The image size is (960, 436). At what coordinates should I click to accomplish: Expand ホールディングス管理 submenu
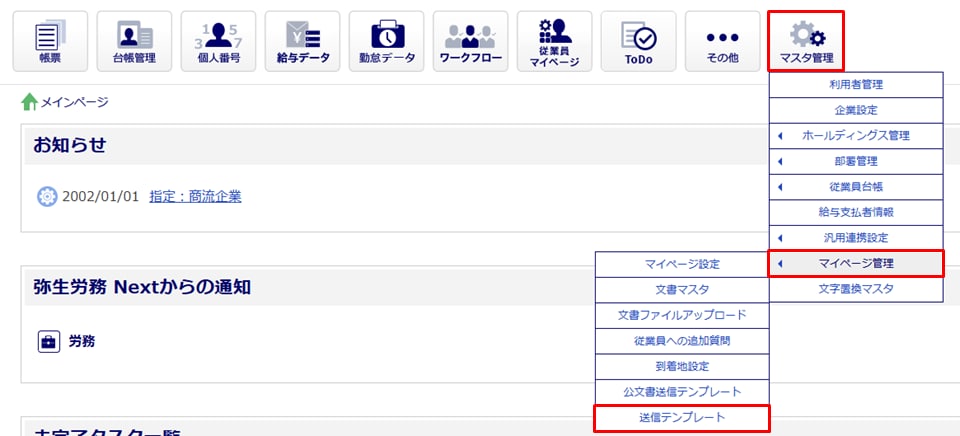click(856, 135)
